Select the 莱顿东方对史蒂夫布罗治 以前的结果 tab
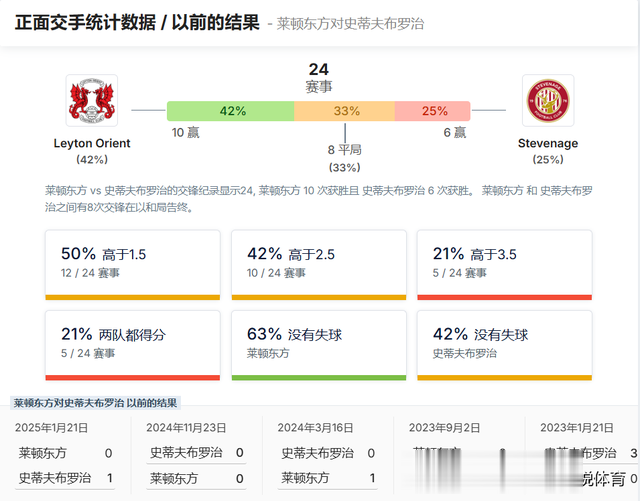Image resolution: width=640 pixels, height=501 pixels. (96, 403)
